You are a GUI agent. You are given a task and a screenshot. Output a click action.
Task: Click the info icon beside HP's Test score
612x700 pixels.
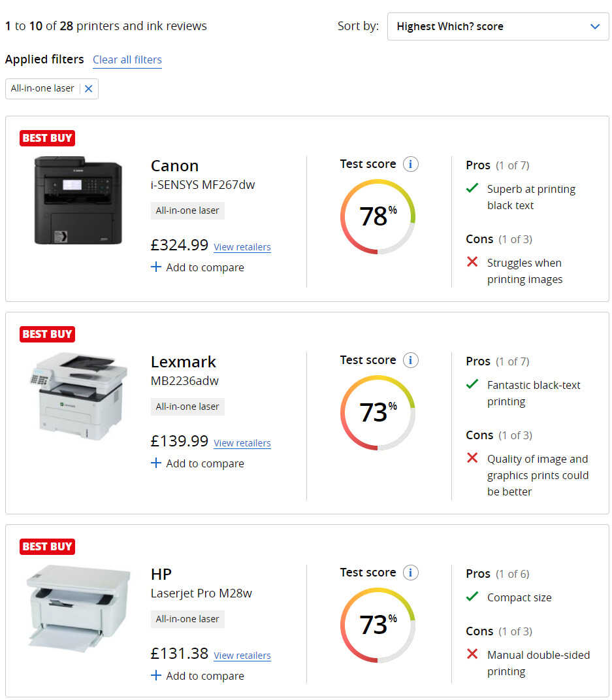(410, 573)
